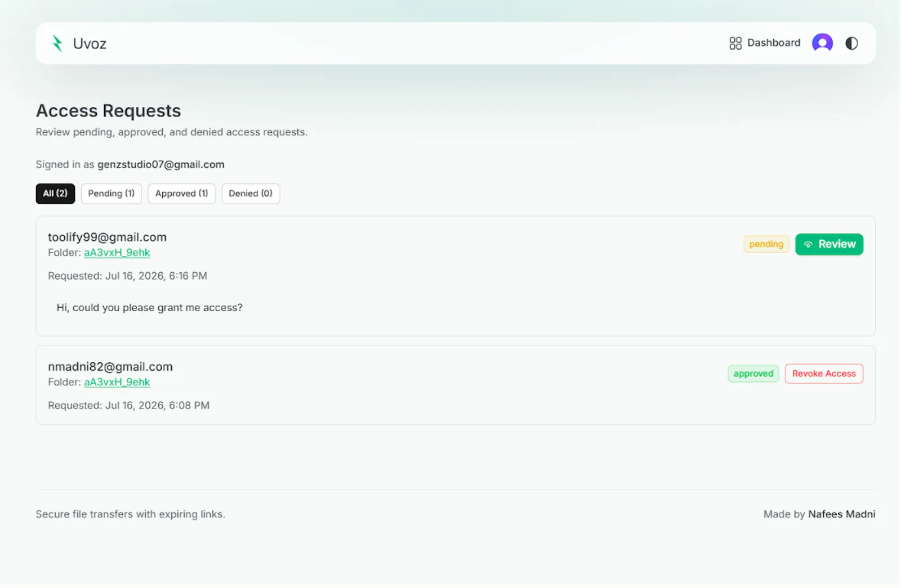Click the 'Review pending, approved, and denied' subtitle
This screenshot has height=588, width=901.
(171, 132)
